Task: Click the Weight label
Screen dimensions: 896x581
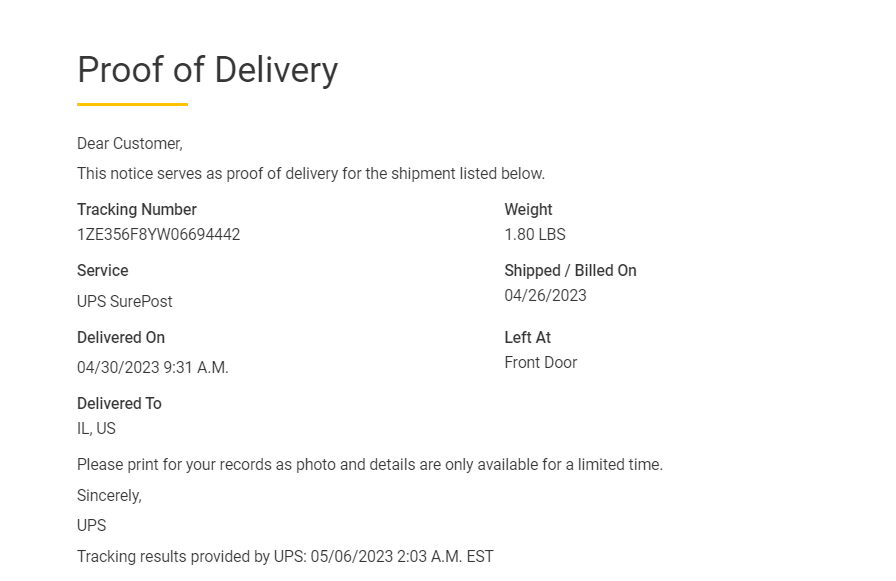Action: pyautogui.click(x=528, y=210)
